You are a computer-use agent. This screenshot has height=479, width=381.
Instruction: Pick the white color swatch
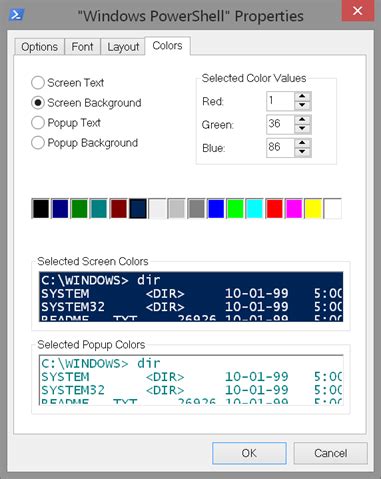(x=333, y=209)
